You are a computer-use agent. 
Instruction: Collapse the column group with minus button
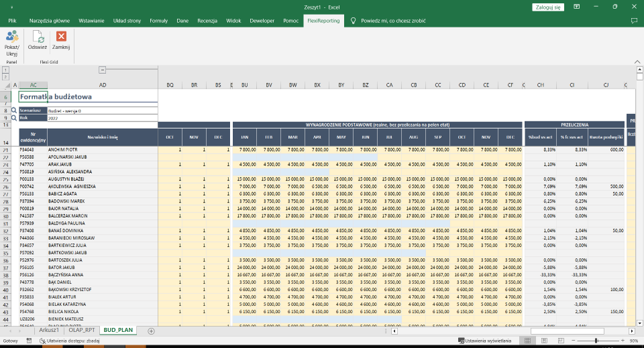[x=102, y=69]
